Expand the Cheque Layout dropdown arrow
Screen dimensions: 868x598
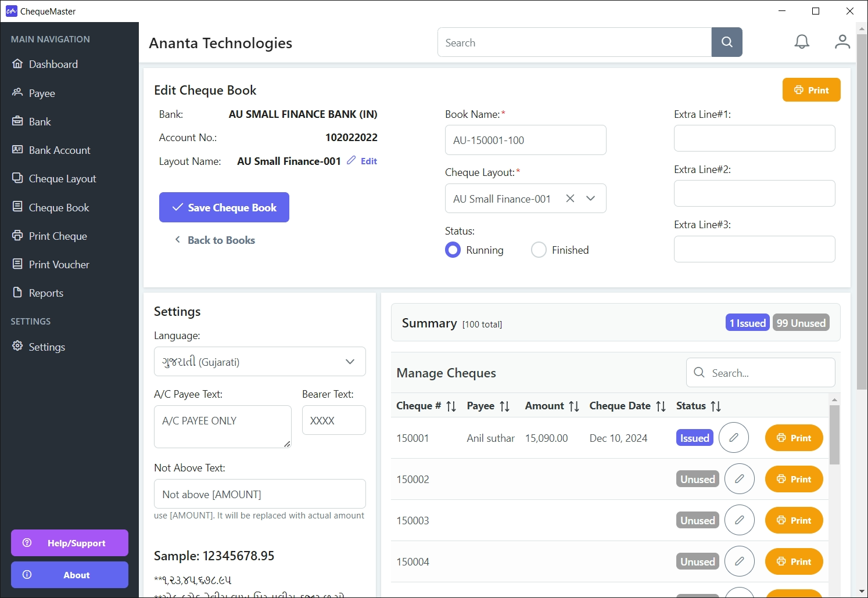pos(591,199)
